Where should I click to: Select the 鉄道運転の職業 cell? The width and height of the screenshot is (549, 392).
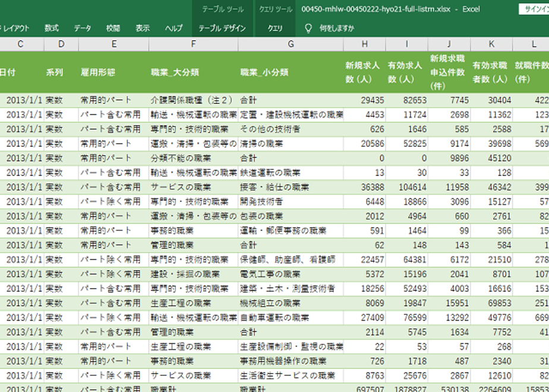click(x=291, y=173)
